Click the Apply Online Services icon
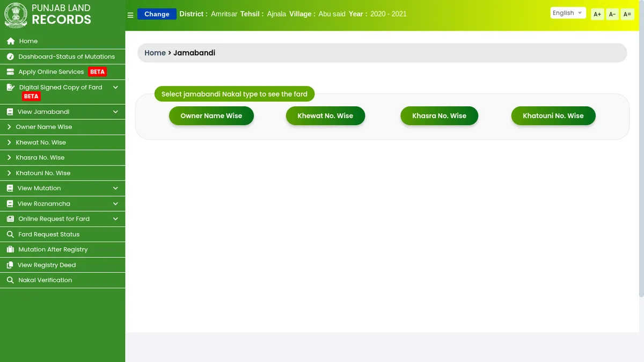 (x=10, y=72)
